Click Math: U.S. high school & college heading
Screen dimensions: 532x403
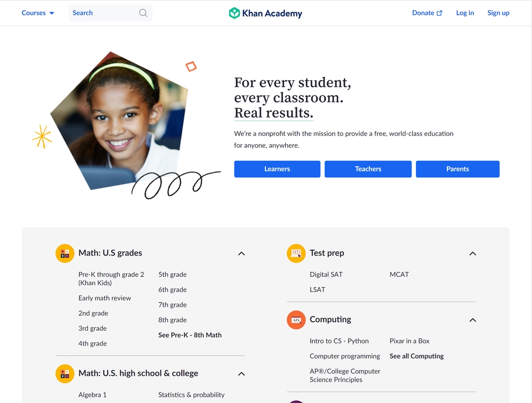138,373
